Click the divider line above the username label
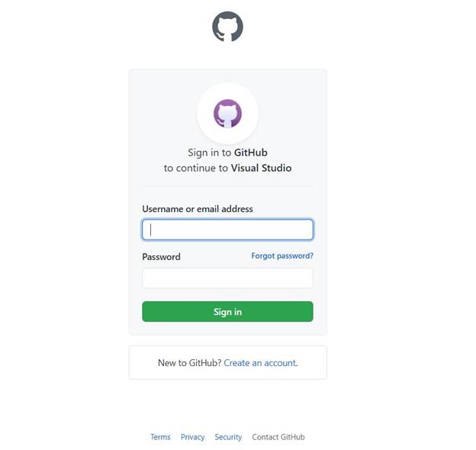This screenshot has width=476, height=450. (227, 186)
